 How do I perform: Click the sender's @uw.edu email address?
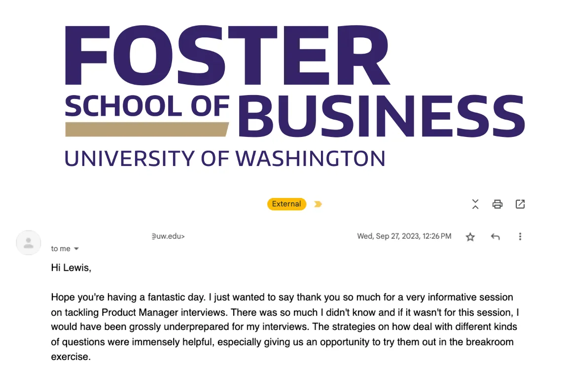(x=168, y=236)
